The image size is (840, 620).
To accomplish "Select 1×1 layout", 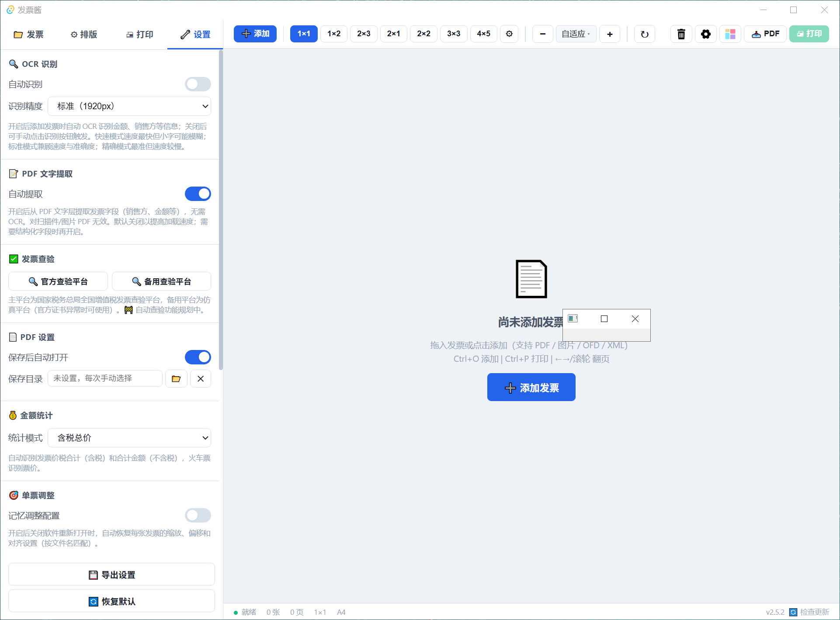I will point(304,34).
